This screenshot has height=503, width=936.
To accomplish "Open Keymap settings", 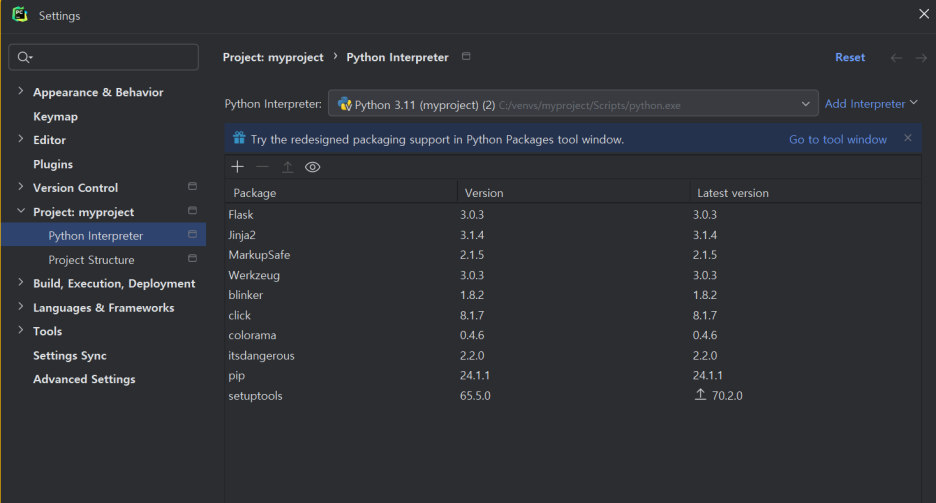I will pos(56,116).
